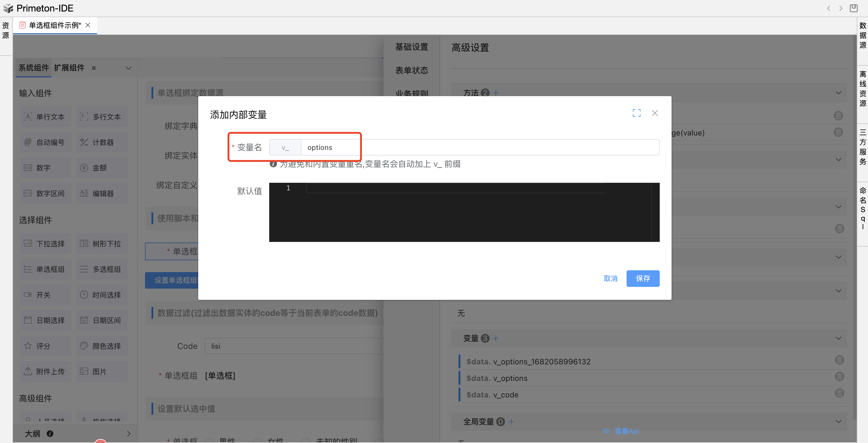Screen dimensions: 868x443
Task: Close the 添加内部变量 dialog
Action: 655,113
